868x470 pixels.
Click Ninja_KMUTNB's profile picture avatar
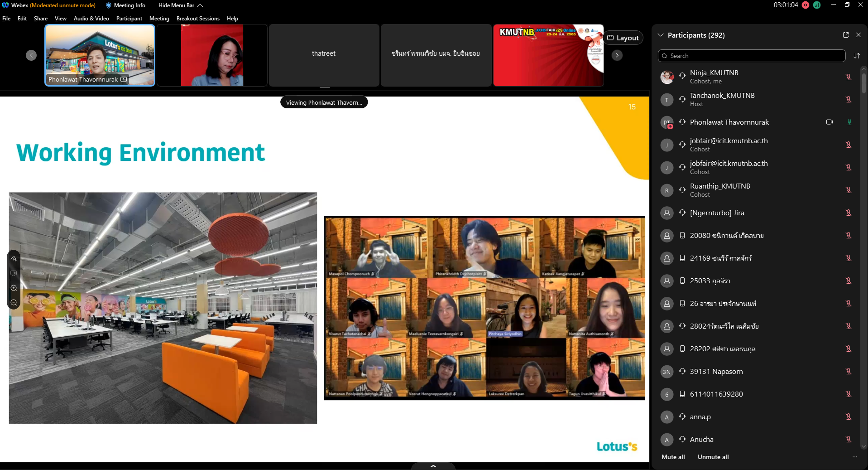[667, 77]
